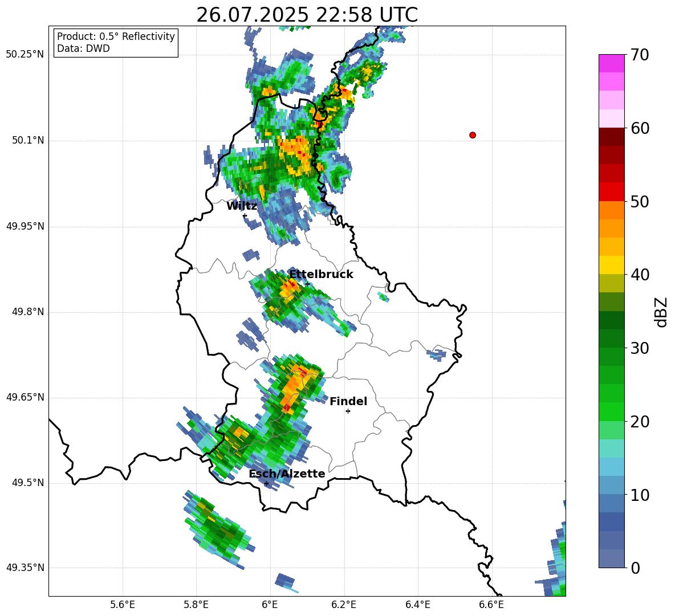Screen dimensions: 675x616
Task: Click the 49.65°N latitude label
Action: tap(25, 397)
